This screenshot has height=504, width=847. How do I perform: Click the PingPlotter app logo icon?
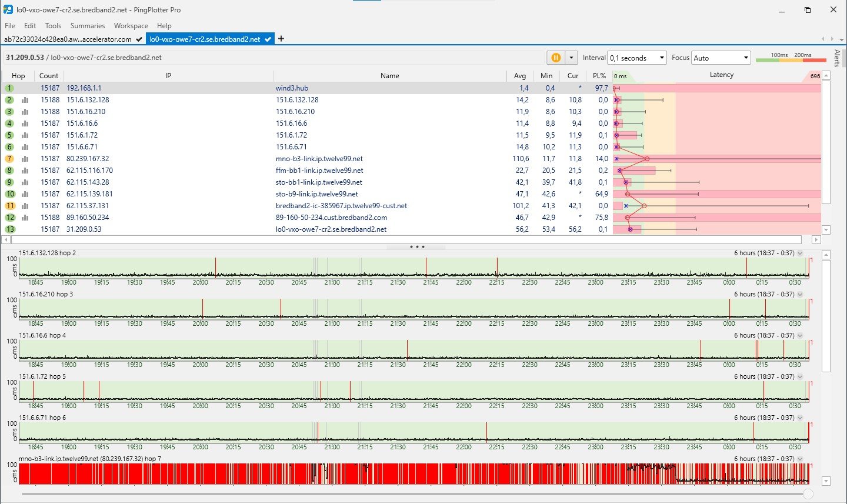click(8, 10)
